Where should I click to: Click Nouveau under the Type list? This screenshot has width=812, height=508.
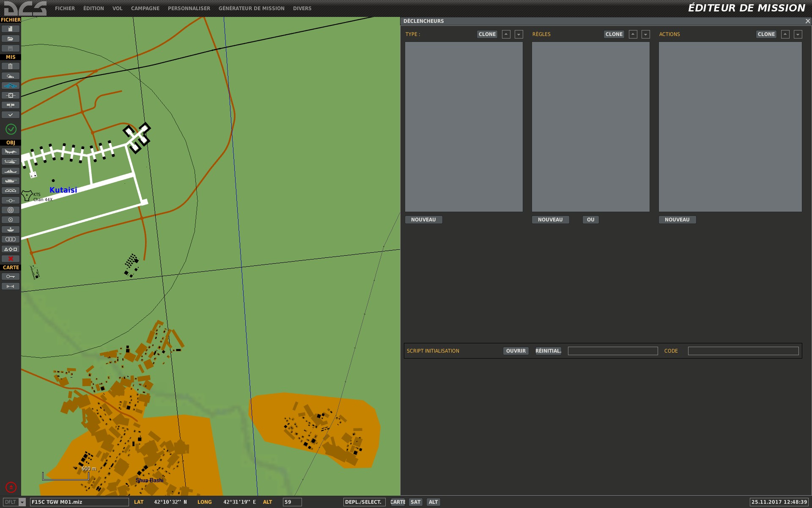click(x=423, y=220)
